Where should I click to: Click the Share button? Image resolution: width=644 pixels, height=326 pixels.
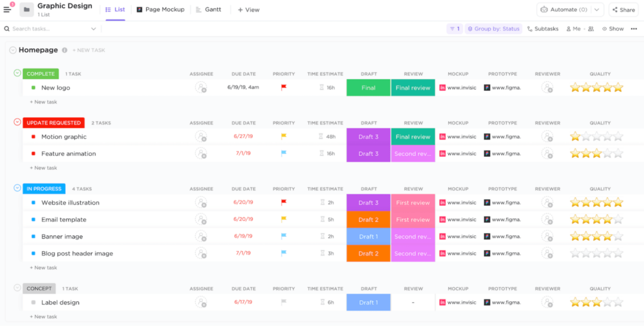(623, 9)
